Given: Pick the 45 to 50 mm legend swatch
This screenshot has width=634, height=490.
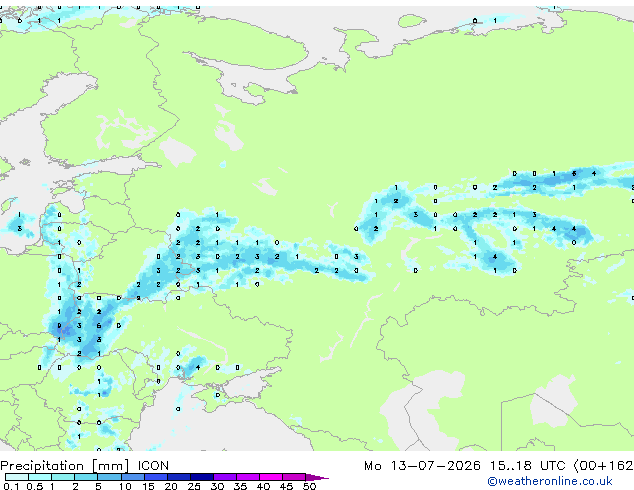Looking at the screenshot, I should click(294, 477).
